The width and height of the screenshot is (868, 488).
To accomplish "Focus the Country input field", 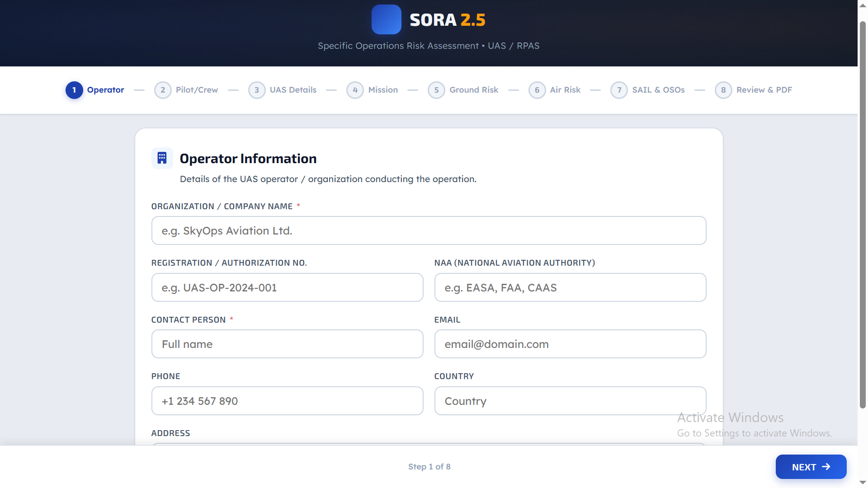I will pyautogui.click(x=570, y=401).
